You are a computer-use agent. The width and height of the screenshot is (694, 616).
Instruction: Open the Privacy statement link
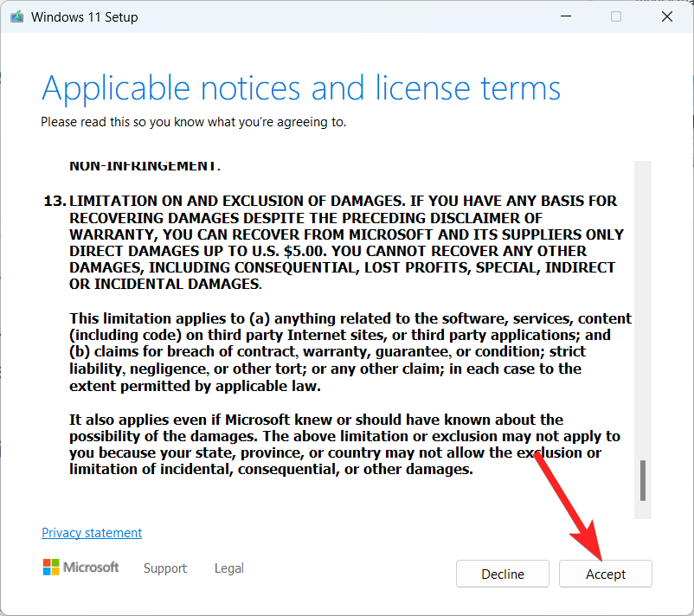pos(92,533)
